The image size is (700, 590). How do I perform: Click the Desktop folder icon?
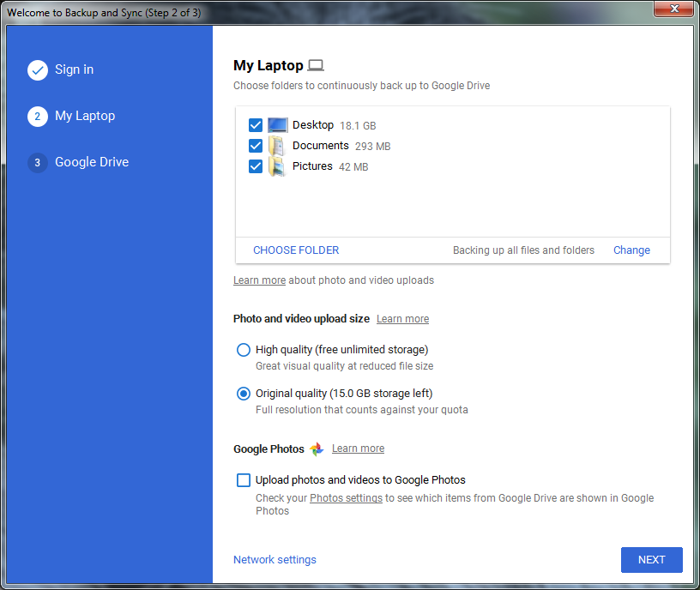pyautogui.click(x=277, y=124)
